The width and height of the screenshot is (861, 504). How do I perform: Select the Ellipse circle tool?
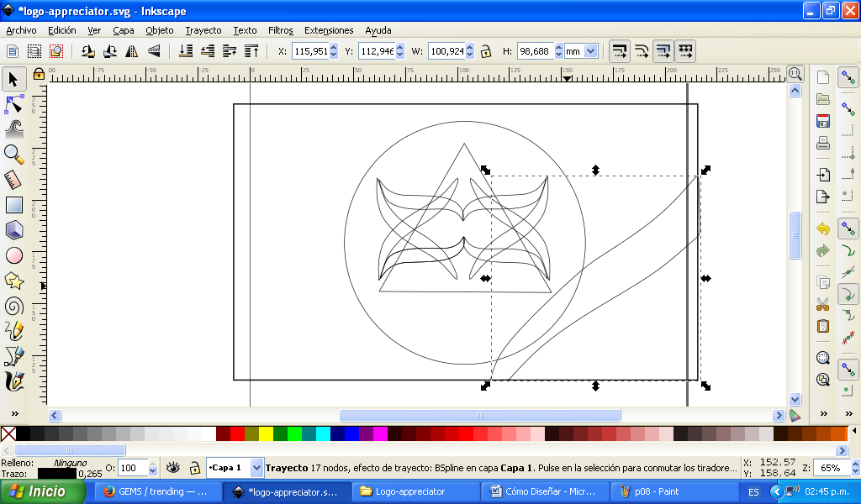click(x=13, y=255)
